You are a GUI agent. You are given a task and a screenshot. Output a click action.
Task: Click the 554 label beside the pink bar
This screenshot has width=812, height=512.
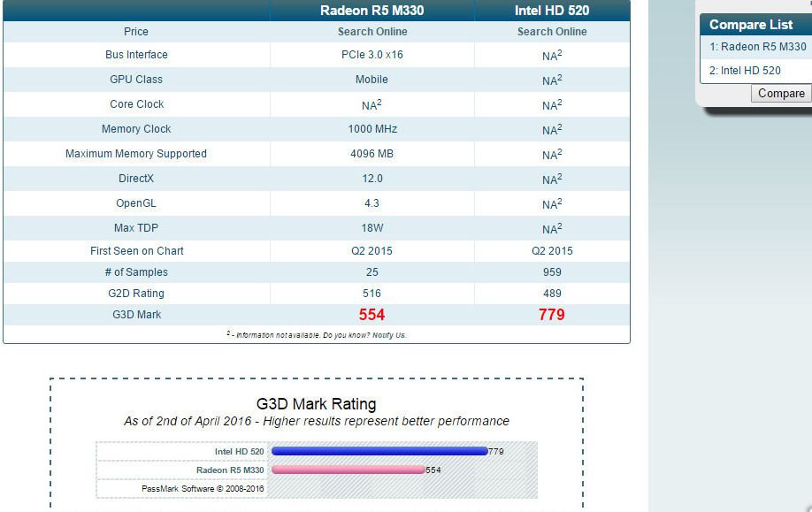[x=433, y=470]
